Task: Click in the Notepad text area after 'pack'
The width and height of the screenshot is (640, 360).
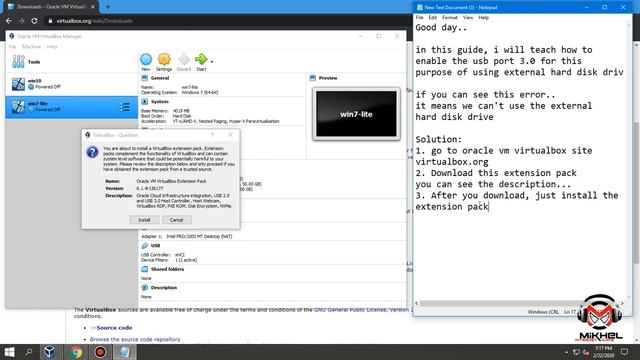Action: pos(489,207)
